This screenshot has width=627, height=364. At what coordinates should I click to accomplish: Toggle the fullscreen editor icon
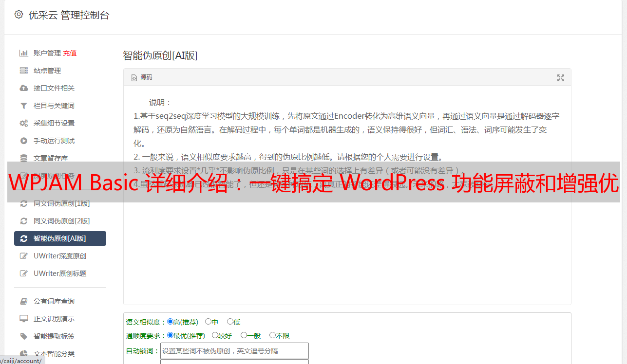click(x=561, y=78)
